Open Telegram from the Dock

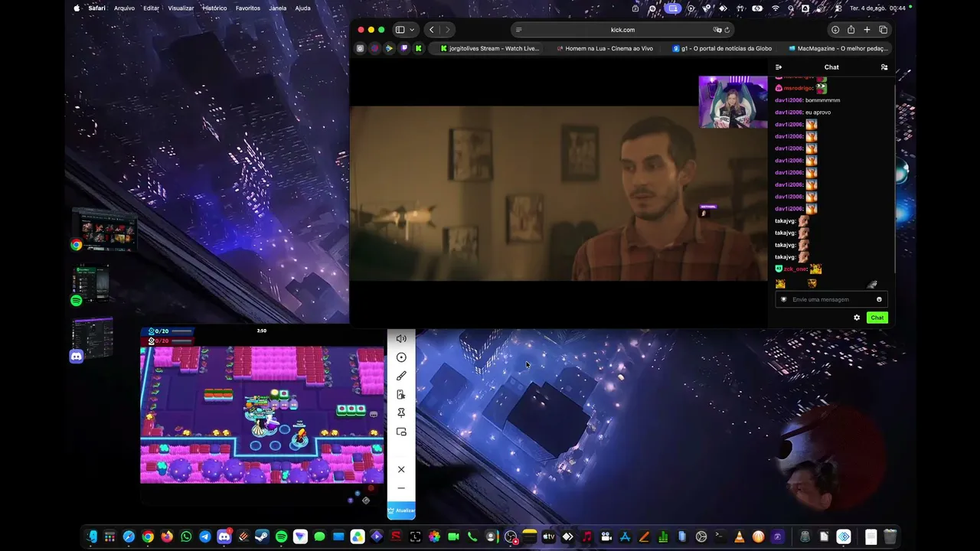205,536
